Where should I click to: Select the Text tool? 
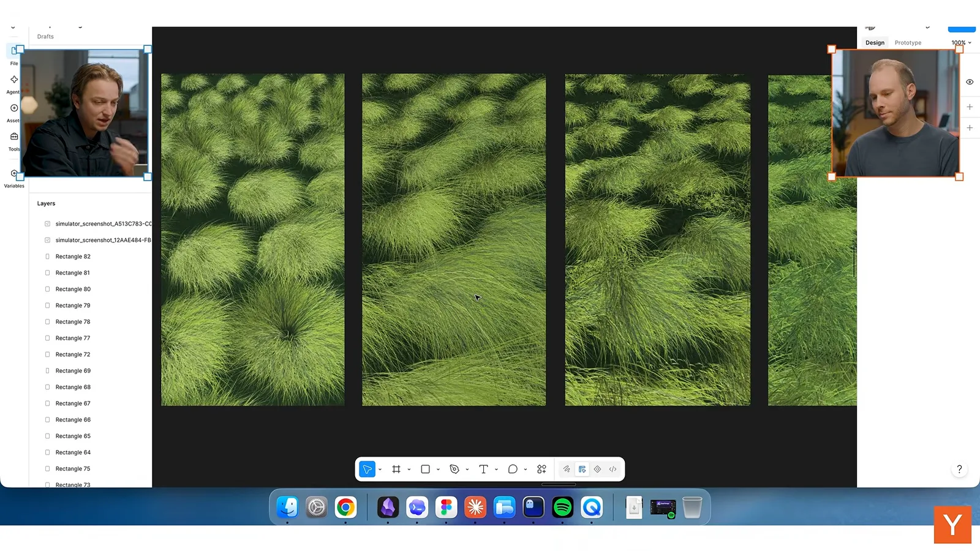483,470
